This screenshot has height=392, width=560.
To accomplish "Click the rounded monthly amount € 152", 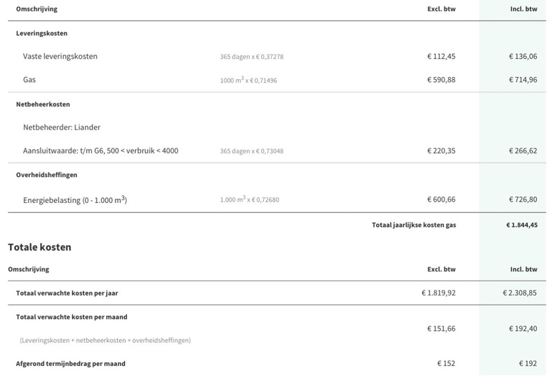I will pyautogui.click(x=447, y=363).
